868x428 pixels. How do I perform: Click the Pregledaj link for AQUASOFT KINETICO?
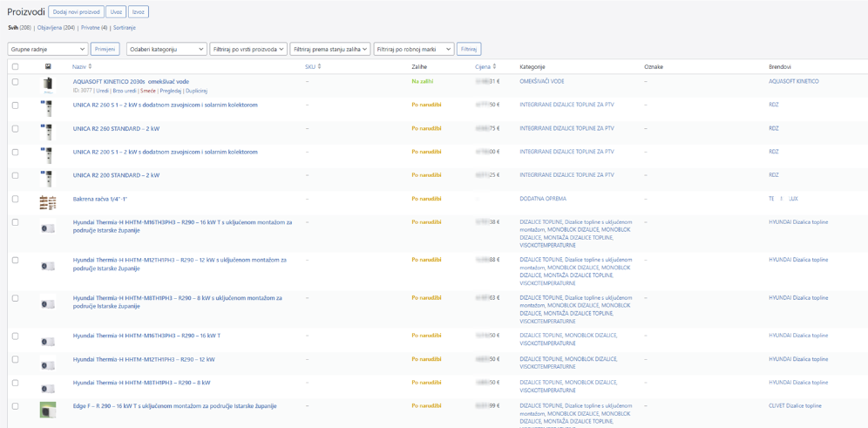click(x=171, y=91)
